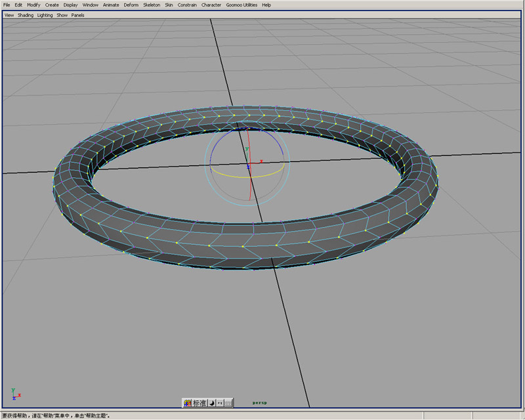Open the Animate menu
This screenshot has width=525, height=420.
pos(111,5)
